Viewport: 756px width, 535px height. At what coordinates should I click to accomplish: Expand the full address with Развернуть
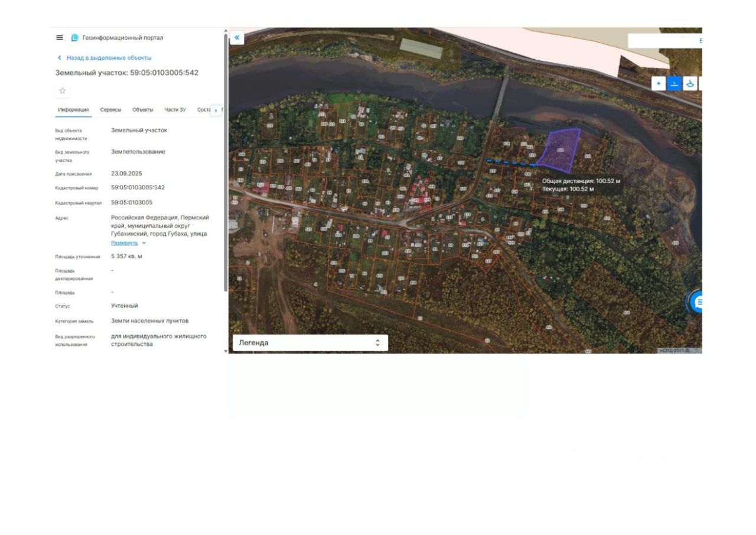[x=128, y=243]
